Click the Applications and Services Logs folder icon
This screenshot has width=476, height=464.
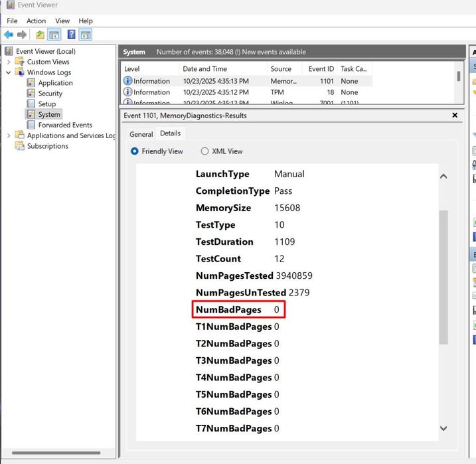(x=20, y=135)
